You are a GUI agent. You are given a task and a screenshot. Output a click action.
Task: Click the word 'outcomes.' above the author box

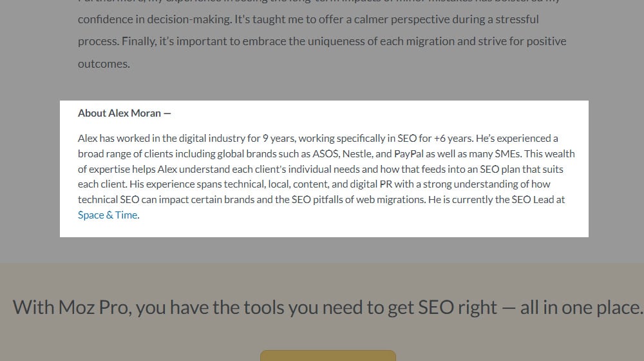(104, 64)
